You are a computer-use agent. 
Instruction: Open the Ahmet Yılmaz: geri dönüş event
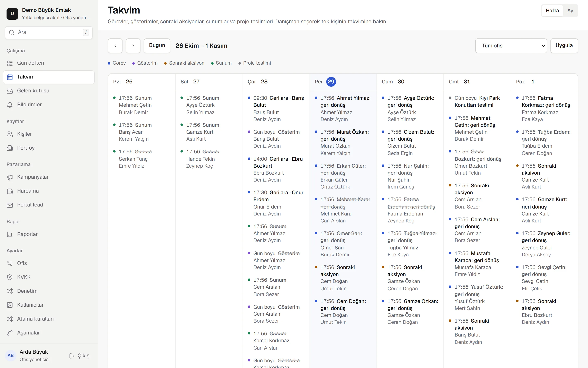click(343, 109)
